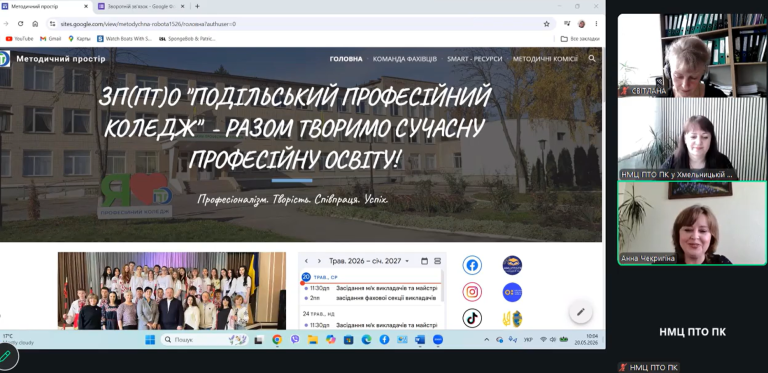Open the 11:30 event under 24 трав.
Screen dimensions: 768x373
pyautogui.click(x=372, y=325)
